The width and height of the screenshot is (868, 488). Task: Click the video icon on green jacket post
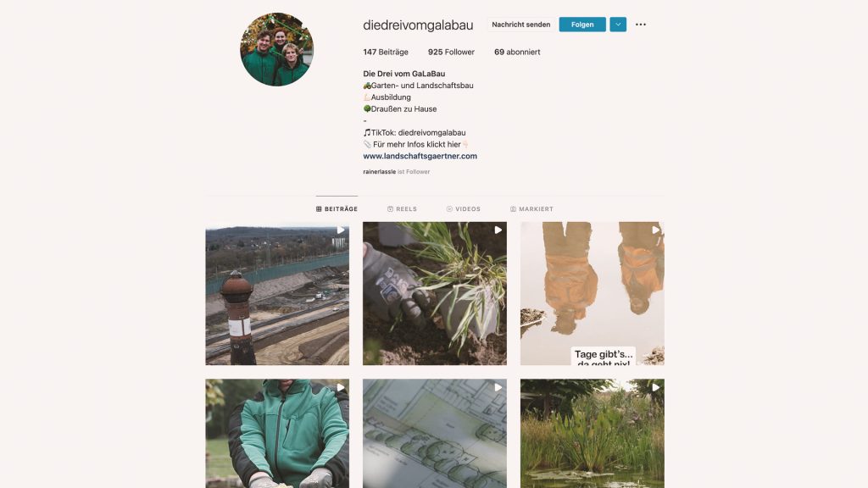[341, 387]
